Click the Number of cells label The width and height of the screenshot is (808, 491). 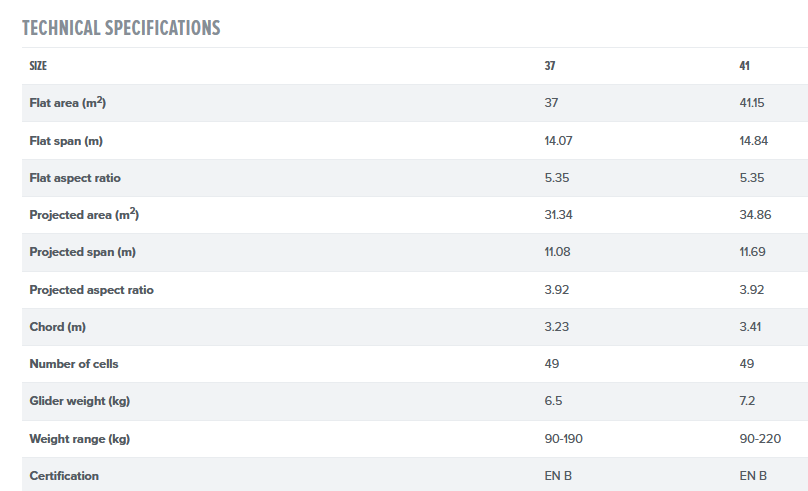pyautogui.click(x=74, y=364)
